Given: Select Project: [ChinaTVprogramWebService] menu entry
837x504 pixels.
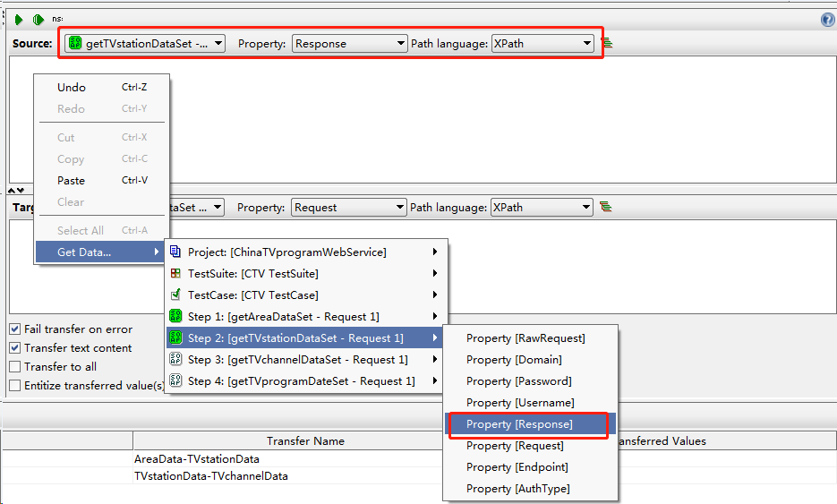Looking at the screenshot, I should point(304,252).
